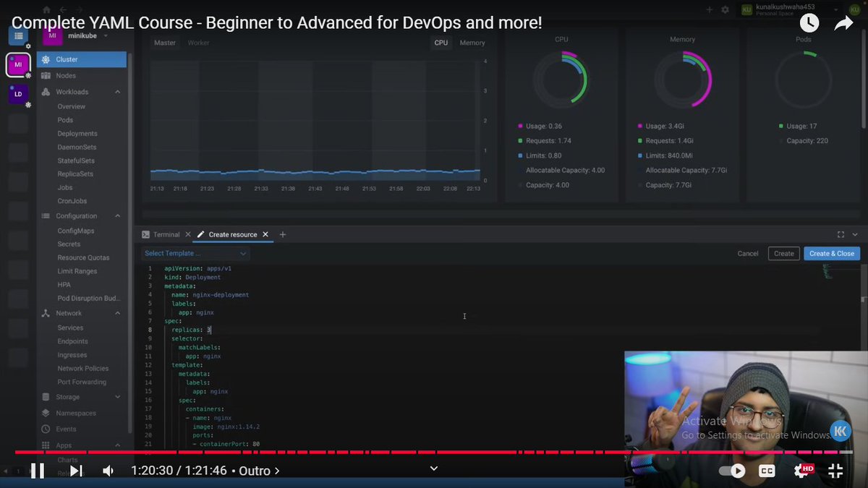Select the MI minikube cluster hotbar icon
Screen dimensions: 868x488
point(18,64)
